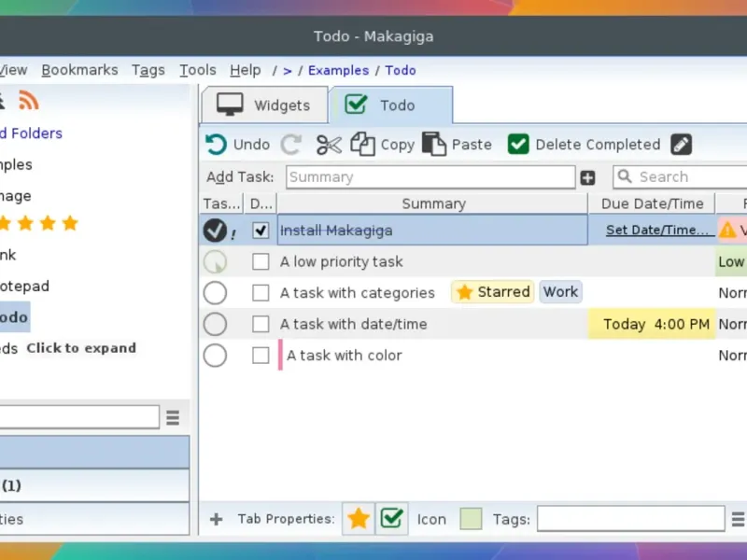Image resolution: width=747 pixels, height=560 pixels.
Task: Select the otepad item in sidebar tree
Action: click(x=25, y=287)
